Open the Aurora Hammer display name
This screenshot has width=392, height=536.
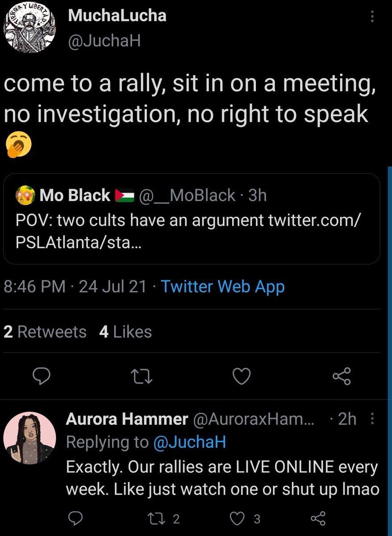click(127, 419)
